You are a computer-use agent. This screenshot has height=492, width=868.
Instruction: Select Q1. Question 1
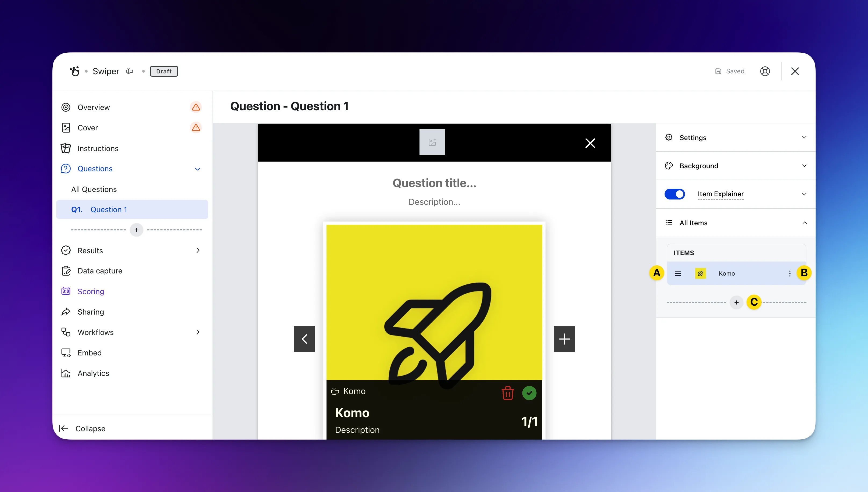click(132, 209)
